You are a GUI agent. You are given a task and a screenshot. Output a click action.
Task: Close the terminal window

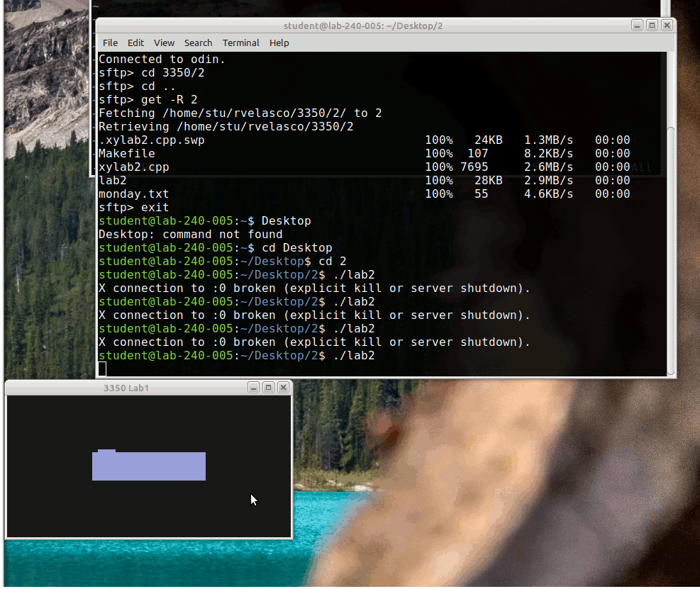click(667, 26)
